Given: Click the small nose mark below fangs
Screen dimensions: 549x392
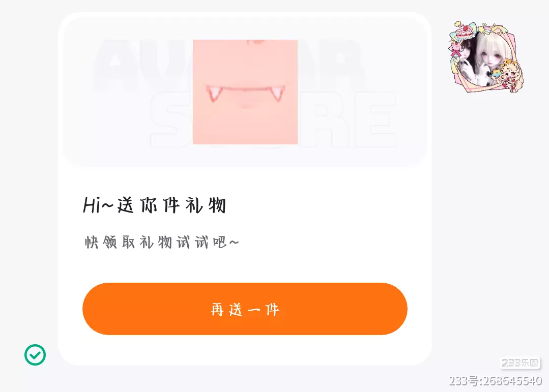Looking at the screenshot, I should [x=248, y=105].
